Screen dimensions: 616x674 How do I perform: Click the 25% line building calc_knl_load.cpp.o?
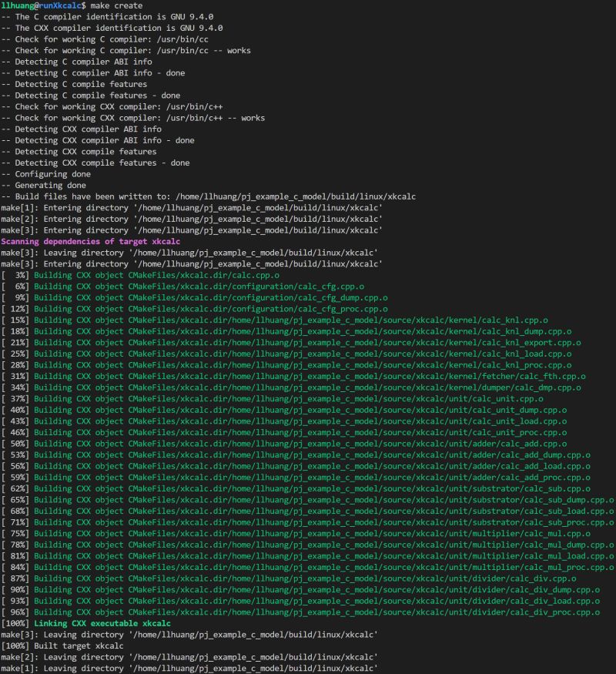[x=286, y=354]
